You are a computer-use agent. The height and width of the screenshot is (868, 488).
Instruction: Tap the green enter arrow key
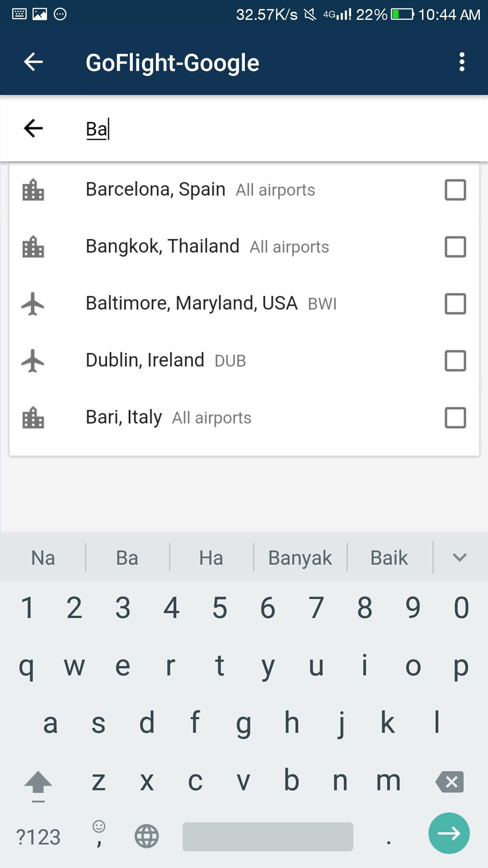449,833
